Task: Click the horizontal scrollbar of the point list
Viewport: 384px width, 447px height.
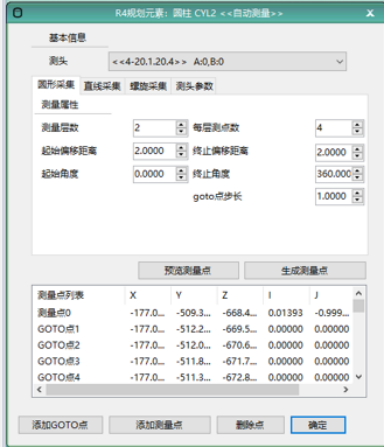Action: [x=172, y=389]
